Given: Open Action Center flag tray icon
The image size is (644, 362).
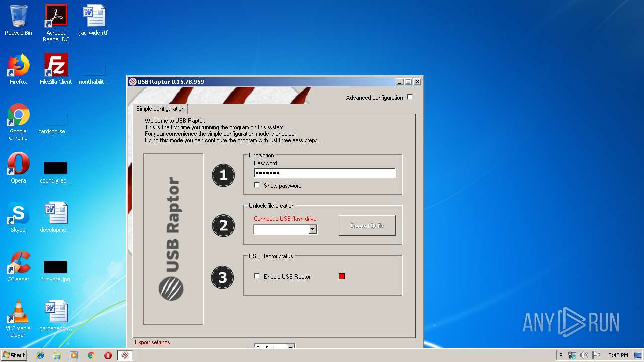Looking at the screenshot, I should click(x=596, y=355).
